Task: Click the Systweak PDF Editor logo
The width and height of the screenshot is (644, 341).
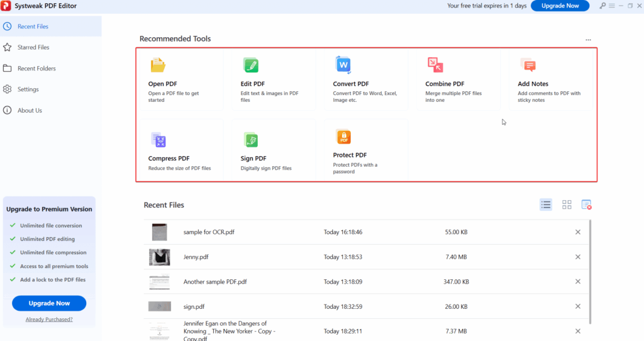Action: (x=6, y=6)
